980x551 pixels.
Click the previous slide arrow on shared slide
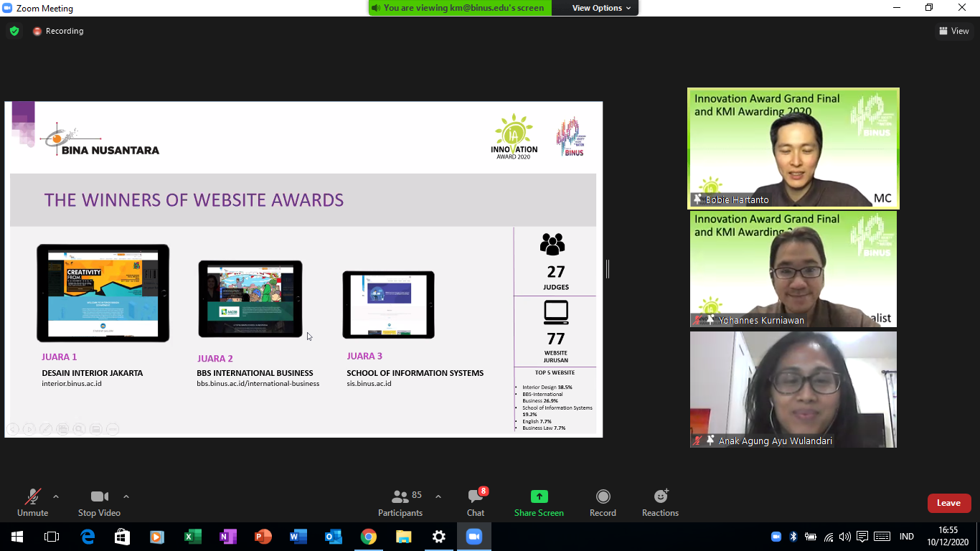point(12,429)
